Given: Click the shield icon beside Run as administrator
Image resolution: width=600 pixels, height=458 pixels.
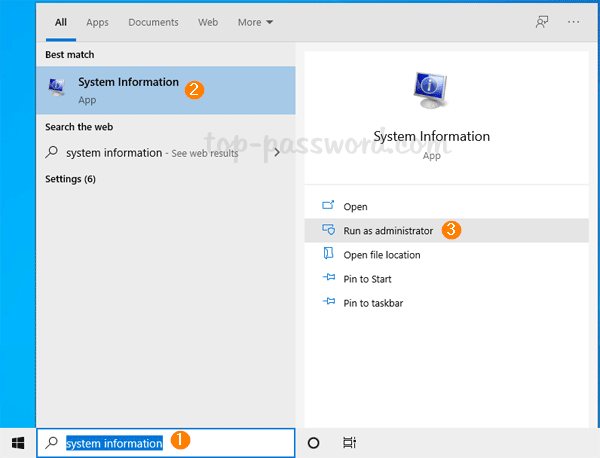Looking at the screenshot, I should (328, 230).
